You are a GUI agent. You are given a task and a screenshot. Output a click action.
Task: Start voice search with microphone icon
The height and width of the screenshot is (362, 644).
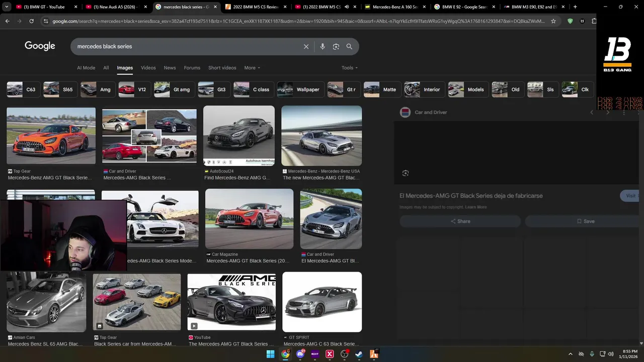(323, 46)
